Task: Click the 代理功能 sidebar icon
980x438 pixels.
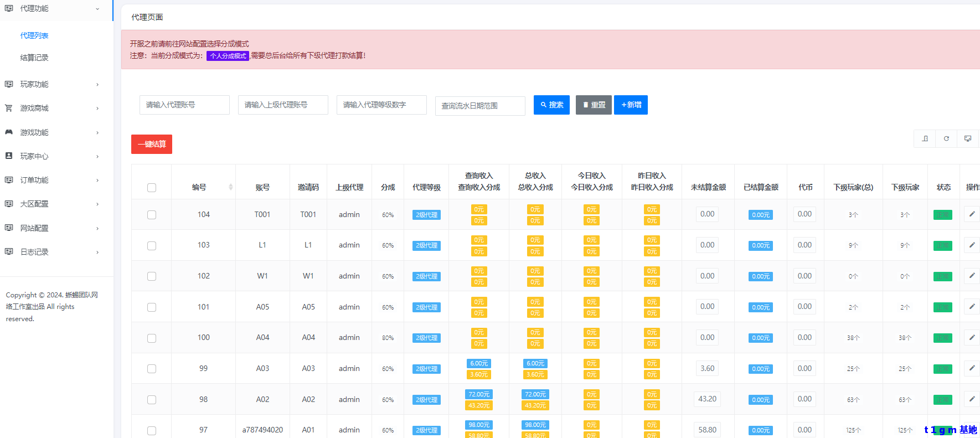Action: [x=9, y=8]
